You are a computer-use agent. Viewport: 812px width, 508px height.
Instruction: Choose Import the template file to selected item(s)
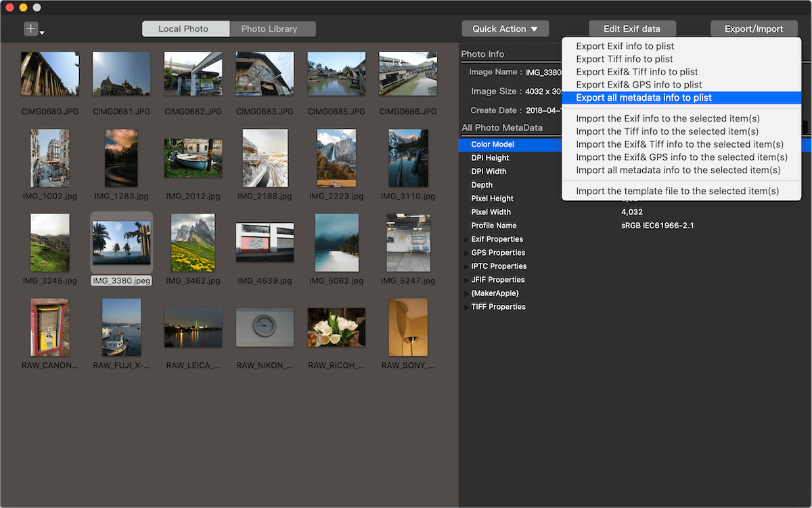coord(681,191)
